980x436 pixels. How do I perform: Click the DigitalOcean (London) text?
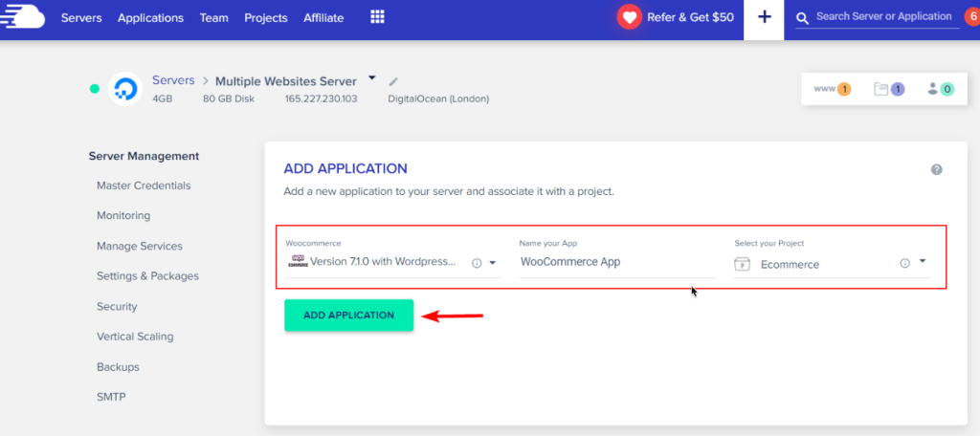(438, 98)
